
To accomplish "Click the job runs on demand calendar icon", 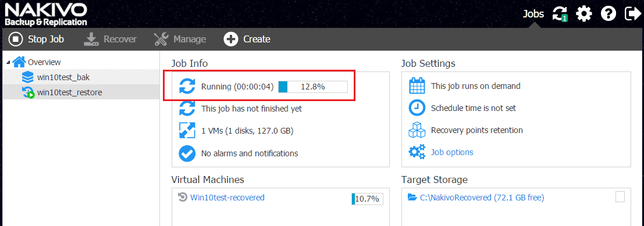I will [x=417, y=86].
